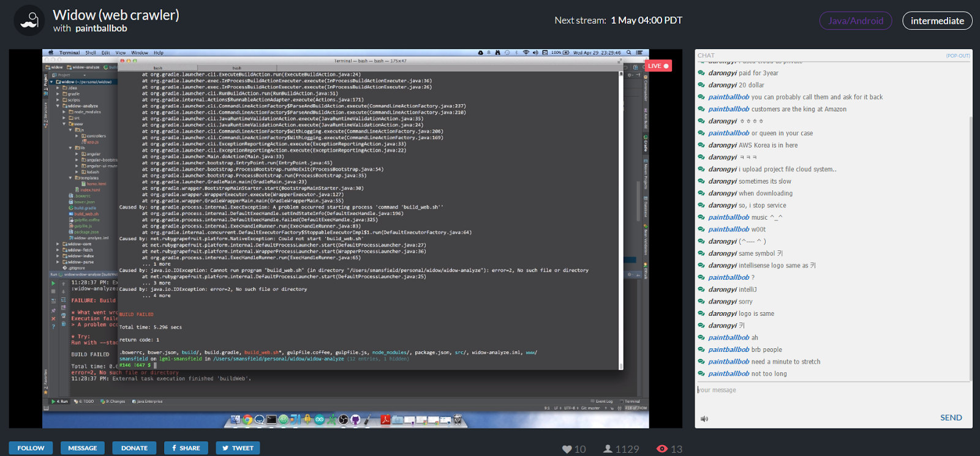Collapse the widow-analyze module node
Image resolution: width=980 pixels, height=456 pixels.
(x=58, y=106)
